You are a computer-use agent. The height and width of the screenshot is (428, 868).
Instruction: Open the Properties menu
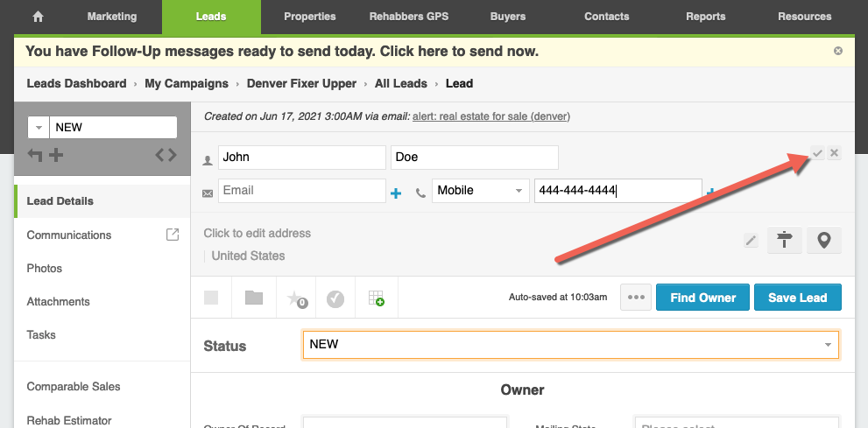[x=309, y=17]
